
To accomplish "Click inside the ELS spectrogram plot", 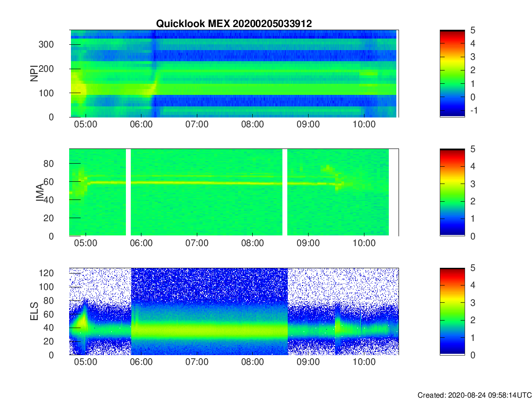I will [234, 311].
